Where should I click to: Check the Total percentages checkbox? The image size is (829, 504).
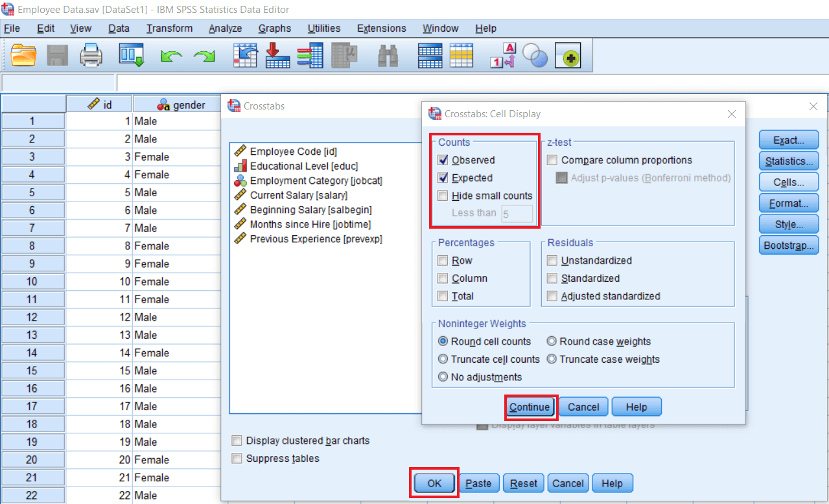coord(443,296)
